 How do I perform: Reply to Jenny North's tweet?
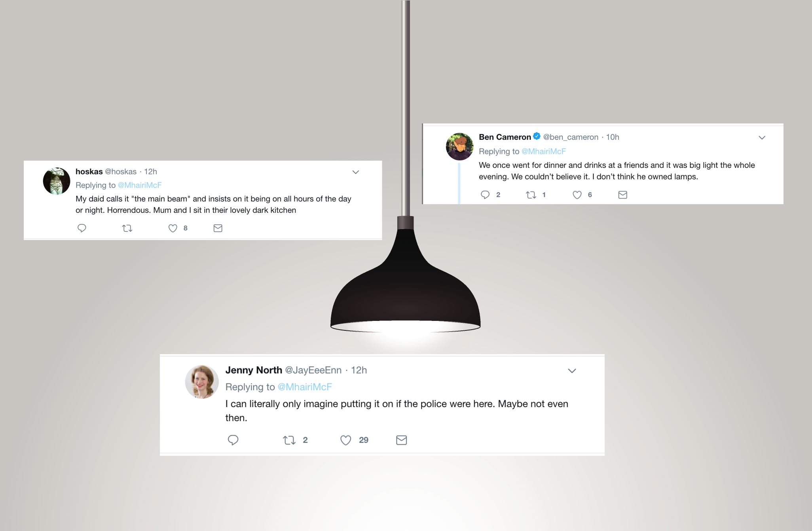(x=233, y=440)
